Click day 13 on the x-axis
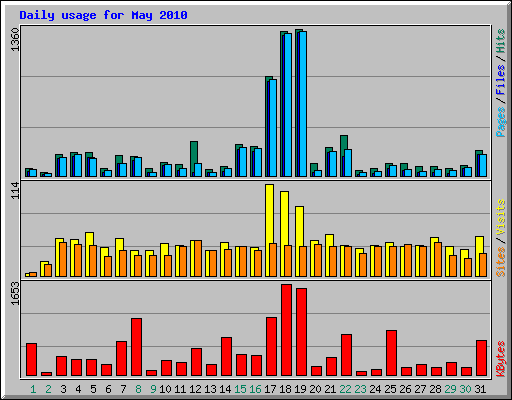 tap(210, 389)
